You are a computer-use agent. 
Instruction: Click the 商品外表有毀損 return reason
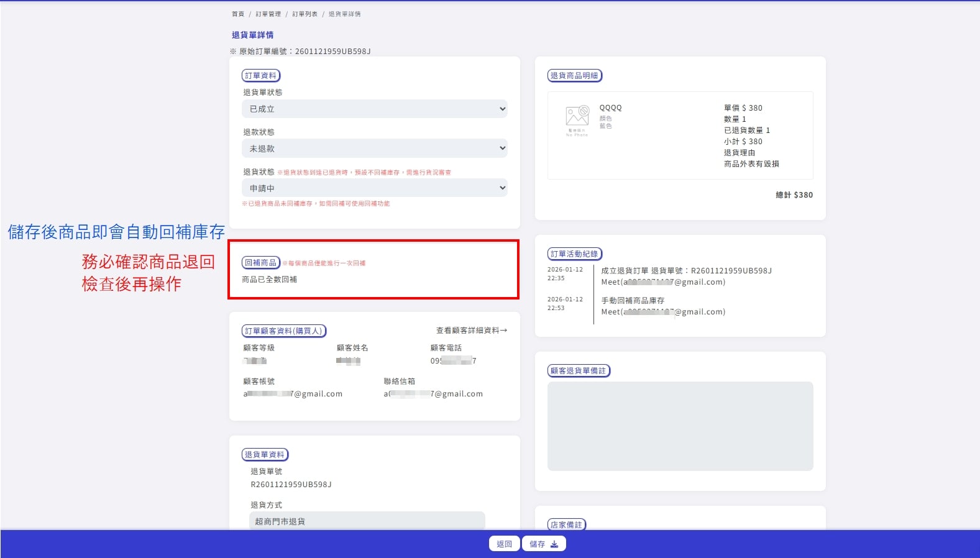pos(751,164)
